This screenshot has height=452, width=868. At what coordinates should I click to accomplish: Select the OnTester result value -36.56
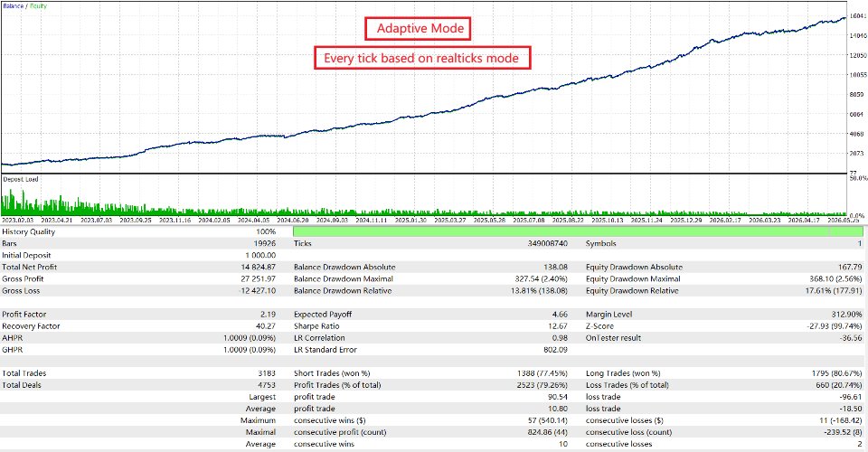[x=850, y=337]
